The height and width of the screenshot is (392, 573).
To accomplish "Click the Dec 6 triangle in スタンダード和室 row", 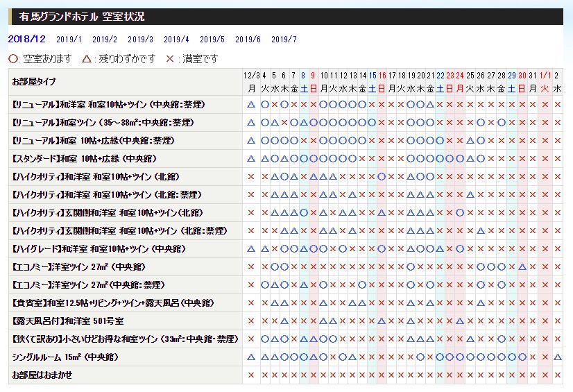I will pyautogui.click(x=284, y=159).
